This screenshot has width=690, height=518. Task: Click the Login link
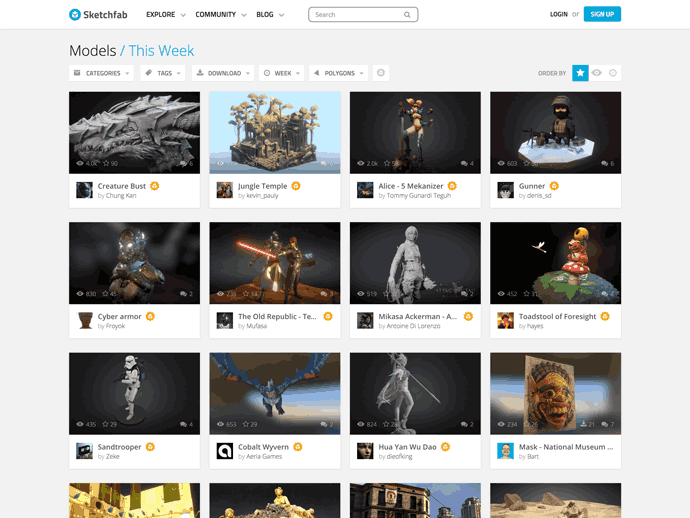558,14
